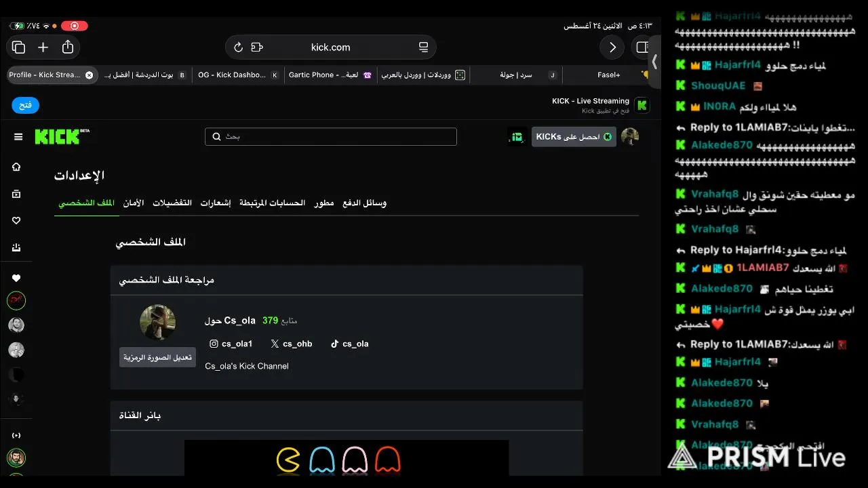Reload the kick.com page
This screenshot has width=868, height=488.
[x=238, y=47]
